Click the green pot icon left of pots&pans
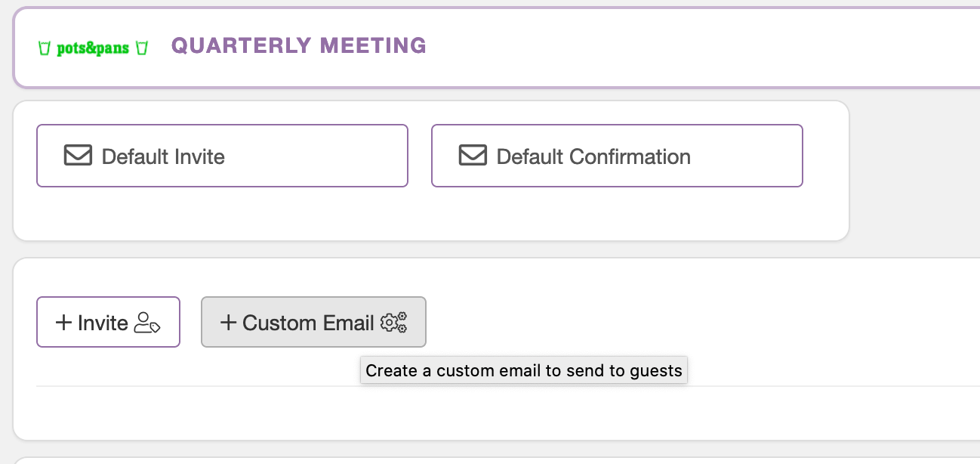Viewport: 980px width, 464px height. tap(45, 48)
